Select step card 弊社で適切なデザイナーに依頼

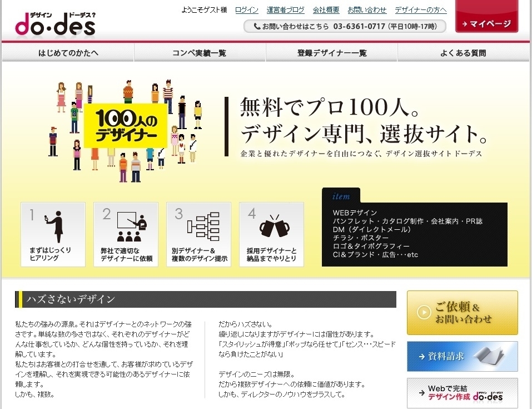(126, 234)
